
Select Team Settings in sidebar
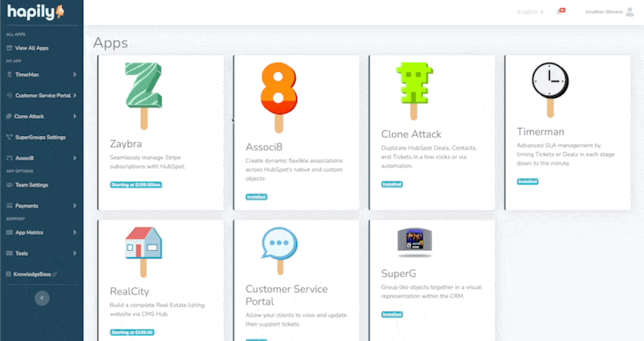[x=31, y=185]
